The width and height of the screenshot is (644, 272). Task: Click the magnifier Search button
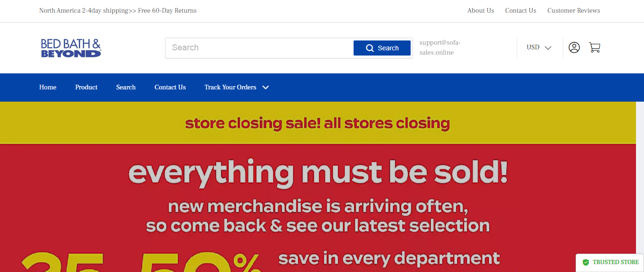382,48
